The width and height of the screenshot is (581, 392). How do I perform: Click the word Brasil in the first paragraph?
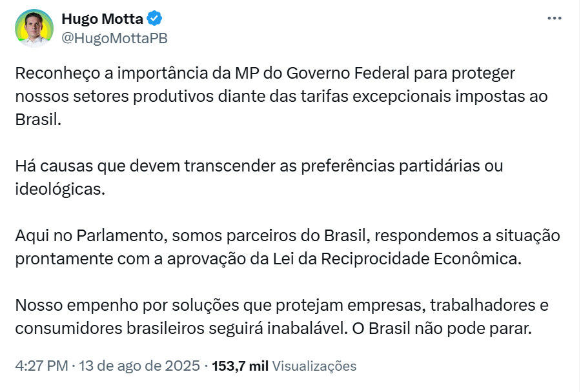pyautogui.click(x=36, y=121)
